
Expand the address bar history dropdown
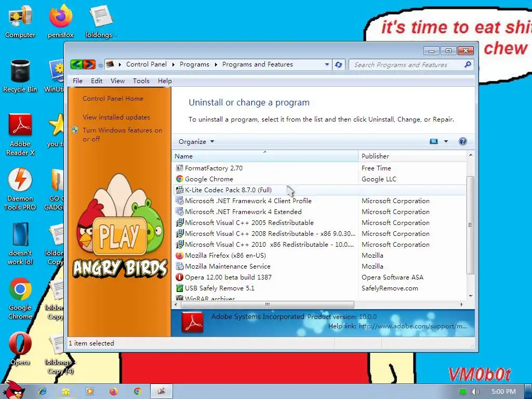click(x=327, y=64)
